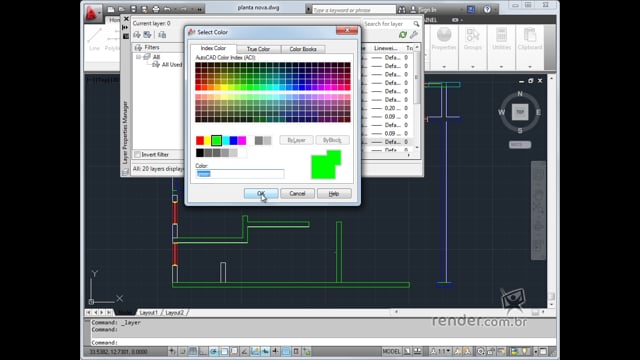Click the Sign In user icon
This screenshot has height=360, width=640.
(413, 9)
